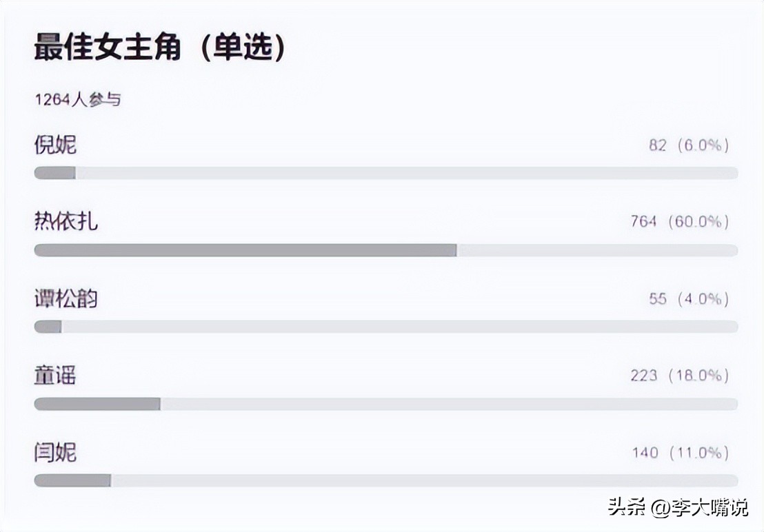Choose 热依扎 as best actress
The image size is (764, 532).
click(x=66, y=222)
